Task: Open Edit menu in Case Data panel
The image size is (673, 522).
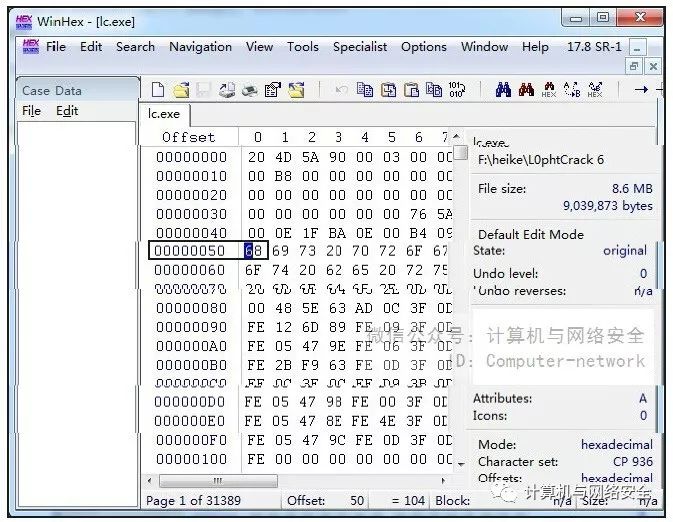Action: pyautogui.click(x=67, y=111)
